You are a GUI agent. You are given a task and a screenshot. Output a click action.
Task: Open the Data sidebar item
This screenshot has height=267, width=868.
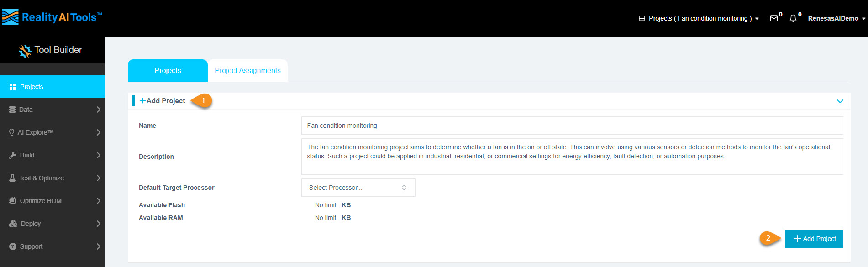[x=53, y=110]
